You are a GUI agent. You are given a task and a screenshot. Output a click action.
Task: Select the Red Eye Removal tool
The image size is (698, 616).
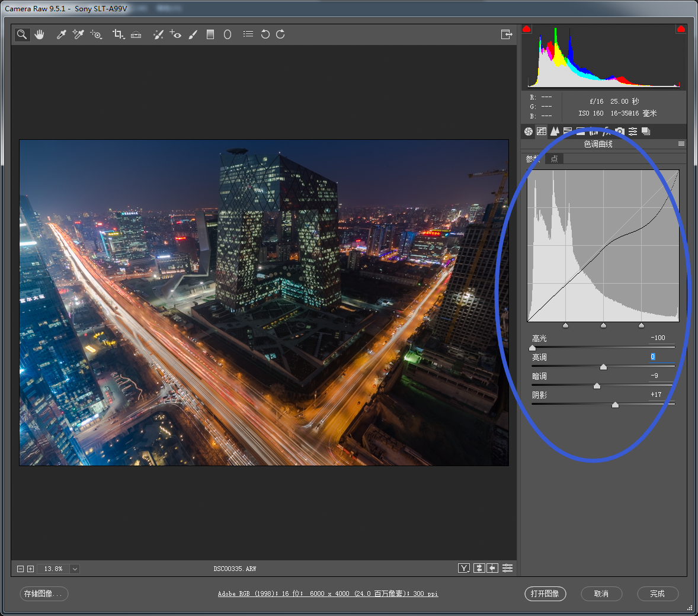(x=175, y=34)
